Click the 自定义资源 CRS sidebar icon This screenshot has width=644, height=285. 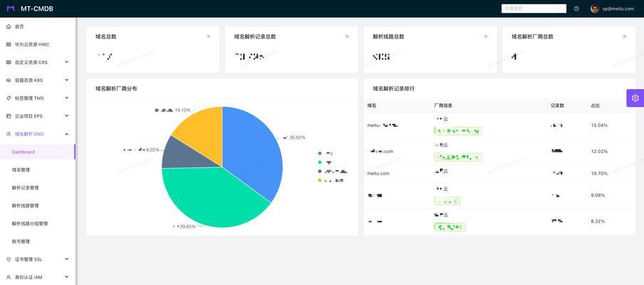pyautogui.click(x=9, y=63)
